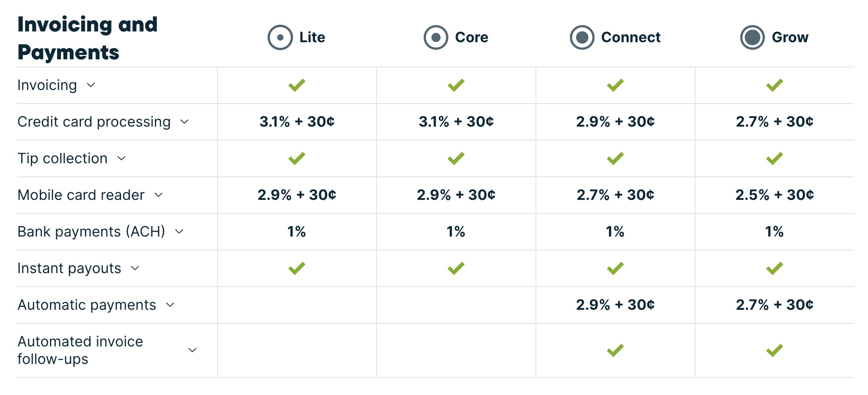The height and width of the screenshot is (395, 868).
Task: Expand the Instant payouts chevron
Action: click(135, 268)
